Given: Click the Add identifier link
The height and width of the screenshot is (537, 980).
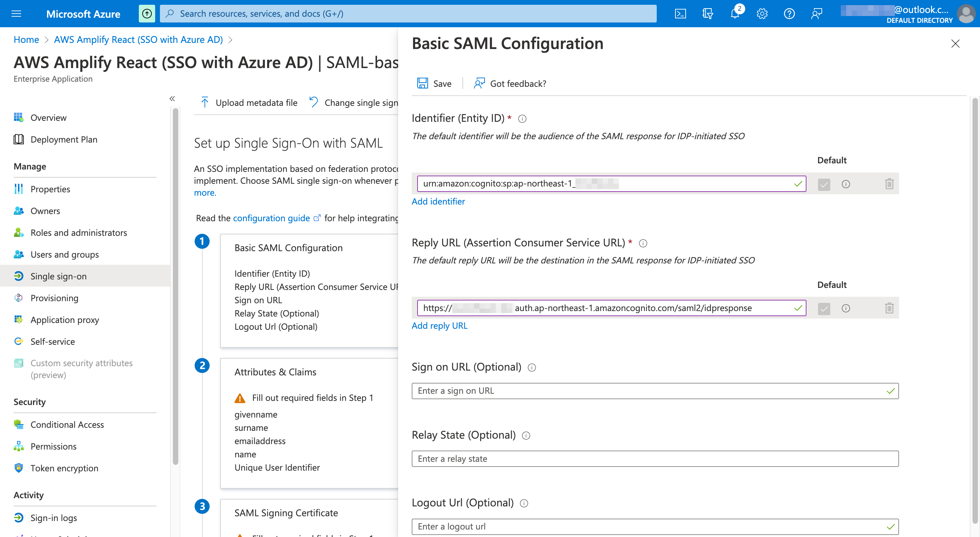Looking at the screenshot, I should 438,201.
